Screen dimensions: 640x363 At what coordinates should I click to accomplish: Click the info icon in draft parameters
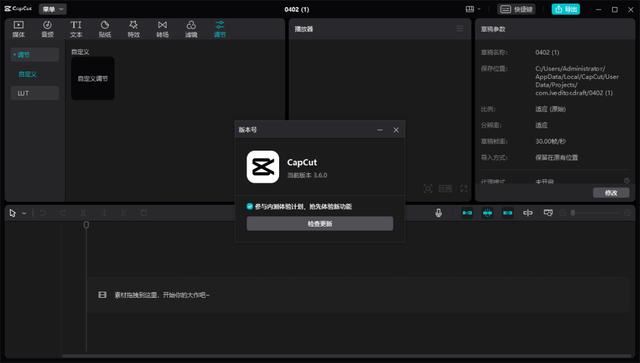pyautogui.click(x=627, y=180)
